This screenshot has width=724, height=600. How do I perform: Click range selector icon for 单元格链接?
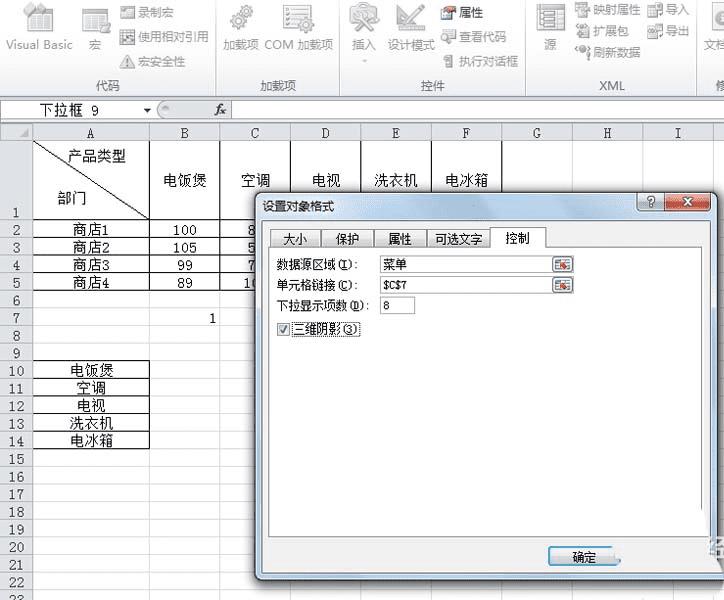pos(562,285)
